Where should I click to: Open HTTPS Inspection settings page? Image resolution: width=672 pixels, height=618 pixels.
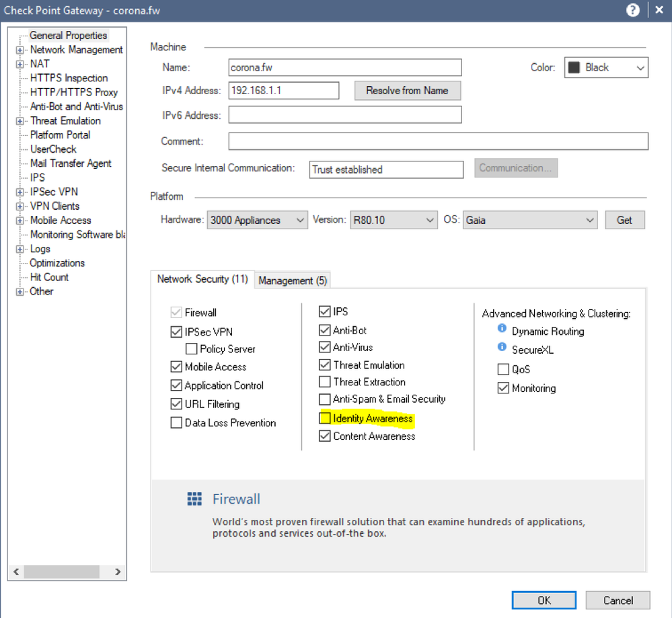(x=69, y=78)
